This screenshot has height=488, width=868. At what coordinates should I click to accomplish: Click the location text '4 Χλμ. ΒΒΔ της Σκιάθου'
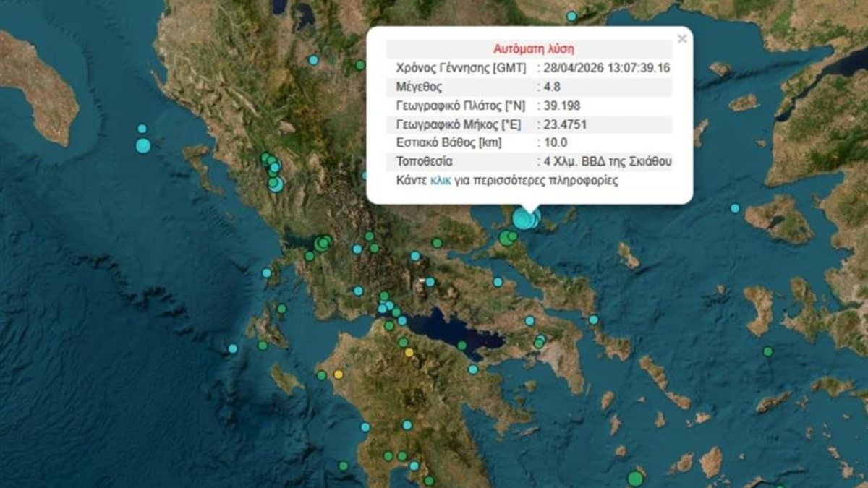608,162
